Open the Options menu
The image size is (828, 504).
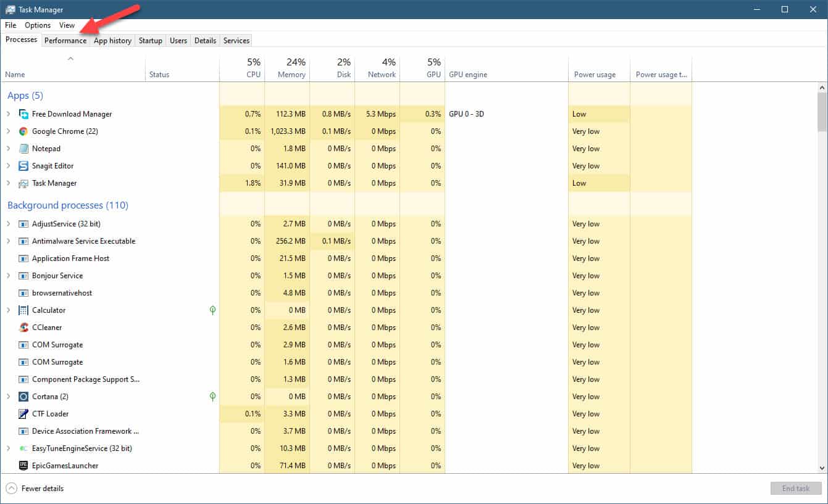coord(38,25)
